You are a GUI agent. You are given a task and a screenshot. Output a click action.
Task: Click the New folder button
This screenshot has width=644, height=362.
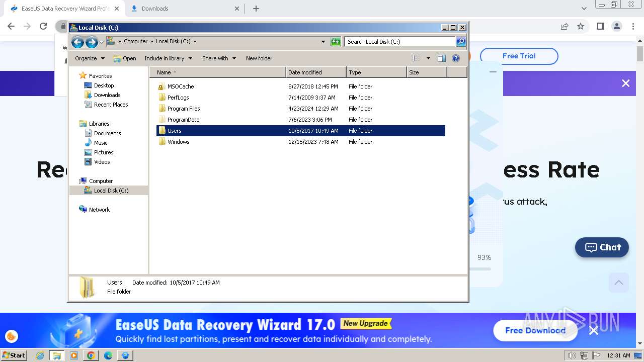pos(259,58)
